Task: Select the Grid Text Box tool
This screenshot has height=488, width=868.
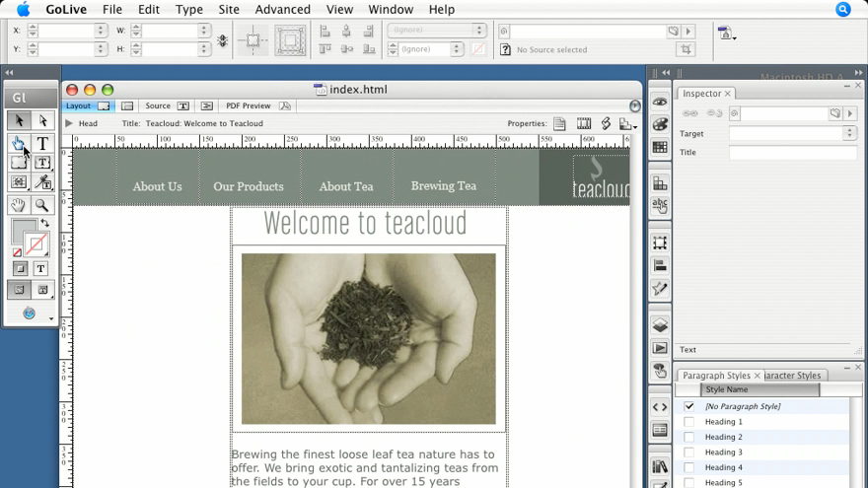Action: (x=19, y=182)
